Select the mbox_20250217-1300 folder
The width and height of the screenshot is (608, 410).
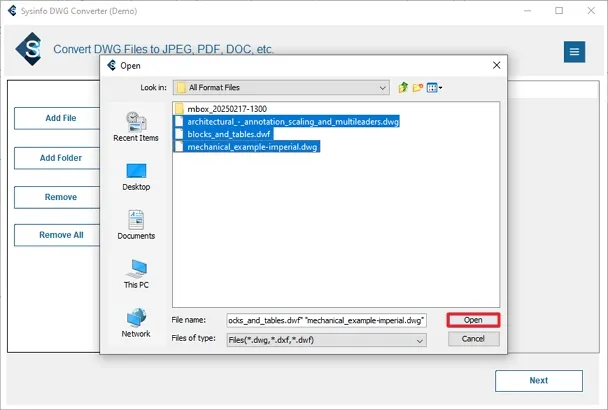tap(221, 109)
